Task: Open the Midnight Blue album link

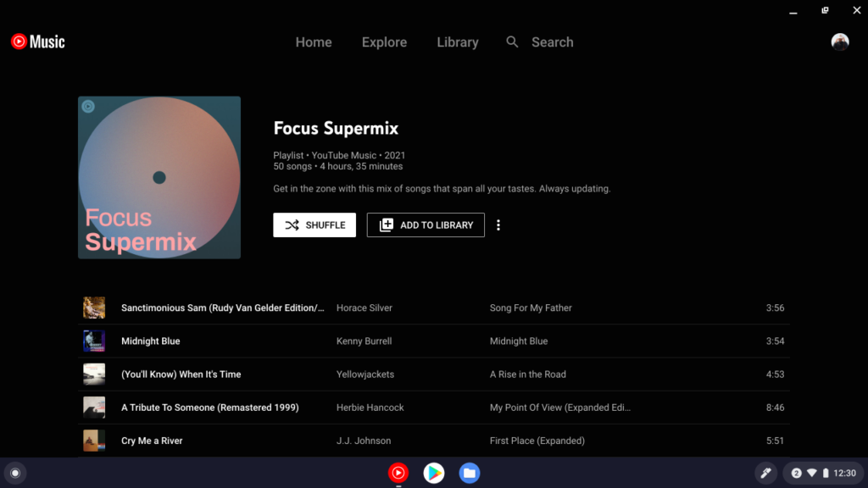Action: (519, 341)
